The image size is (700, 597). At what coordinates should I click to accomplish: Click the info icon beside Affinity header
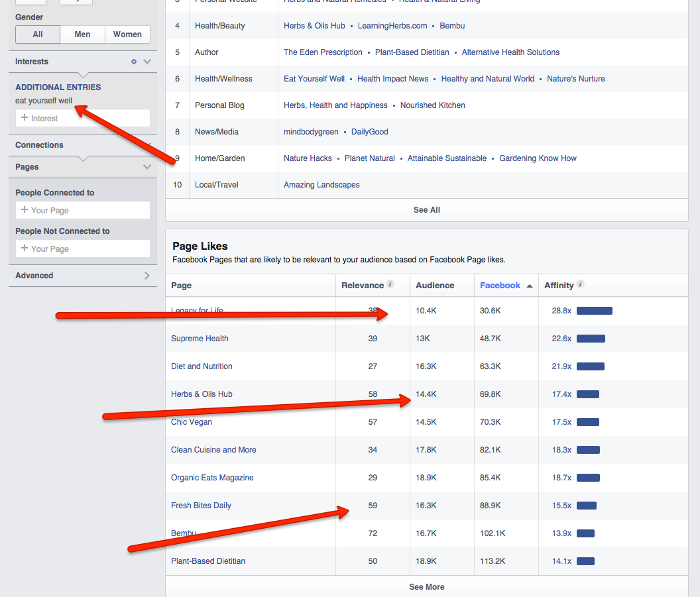pyautogui.click(x=581, y=285)
